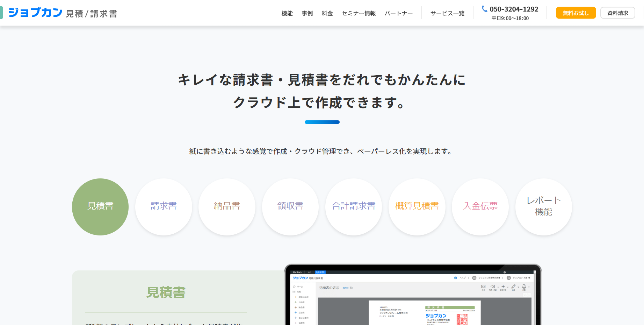
Task: Select the 納品書 circle tab
Action: point(227,207)
